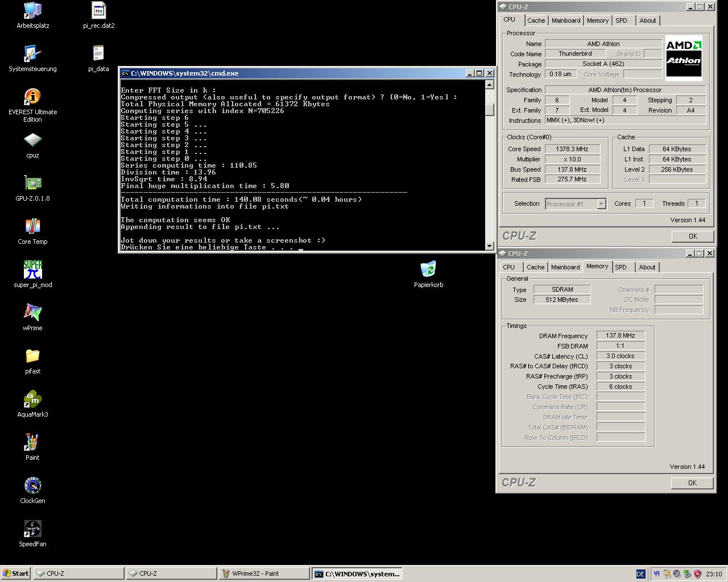
Task: Click the safely remove hardware tray icon
Action: (x=687, y=574)
